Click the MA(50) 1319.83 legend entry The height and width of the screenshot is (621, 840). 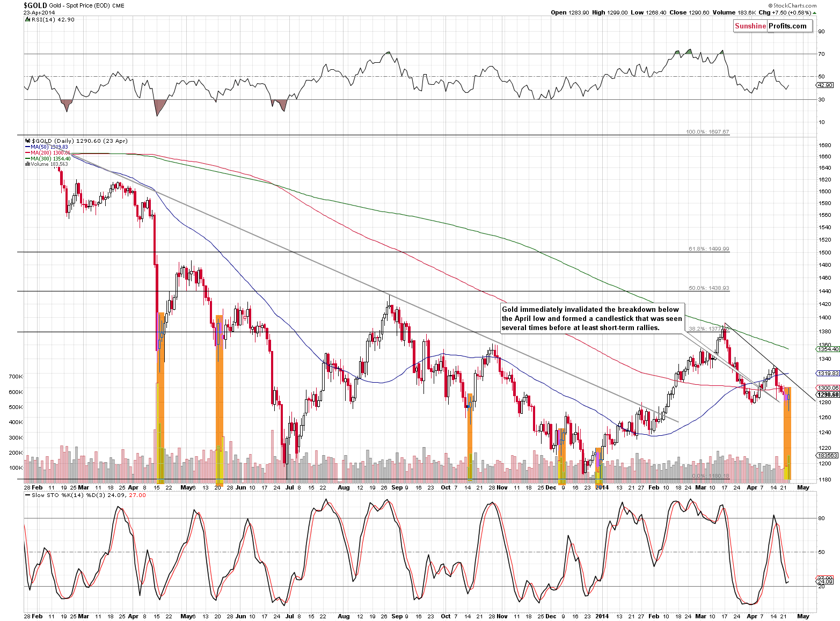(47, 147)
